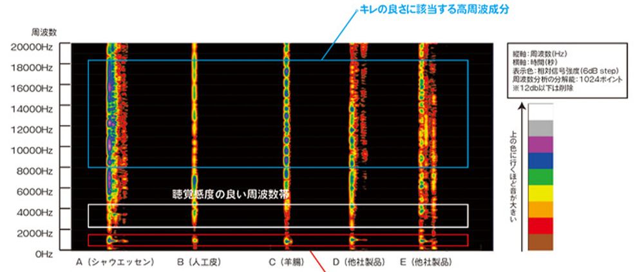Click the E (他社製品) label

(424, 262)
